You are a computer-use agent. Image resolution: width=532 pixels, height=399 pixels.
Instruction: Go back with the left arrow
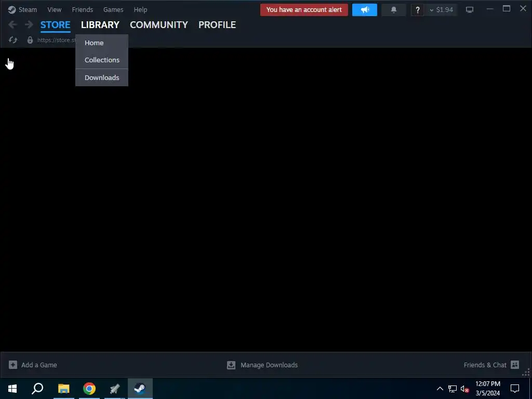[12, 24]
